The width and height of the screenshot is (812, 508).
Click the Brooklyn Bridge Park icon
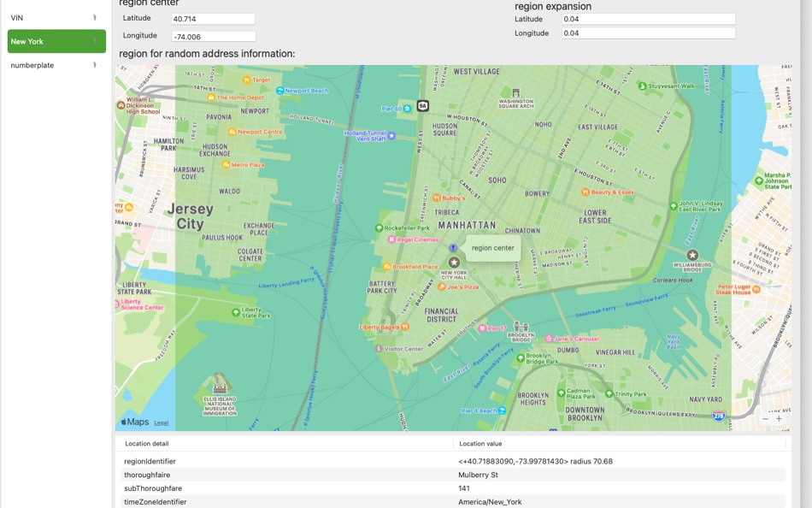[520, 358]
